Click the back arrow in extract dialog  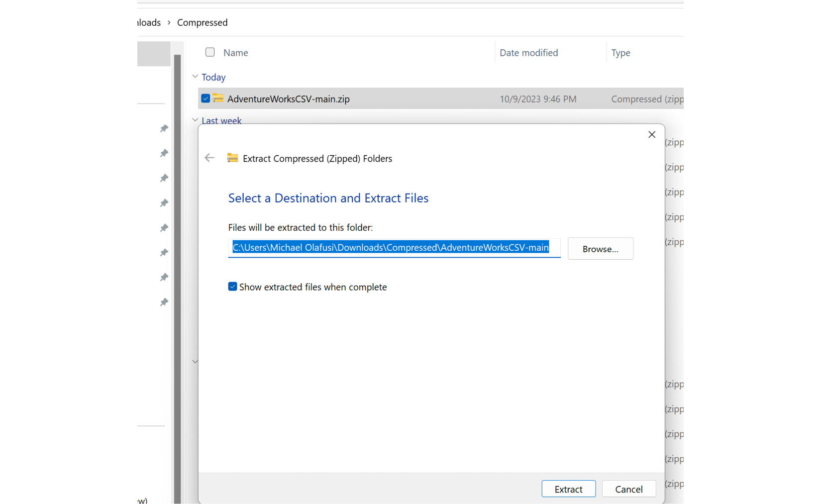209,158
